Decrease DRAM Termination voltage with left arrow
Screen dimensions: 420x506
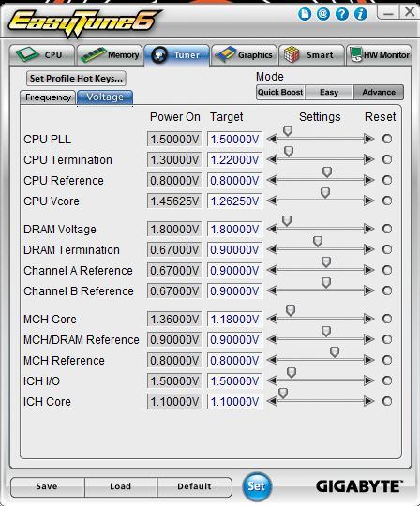coord(273,249)
